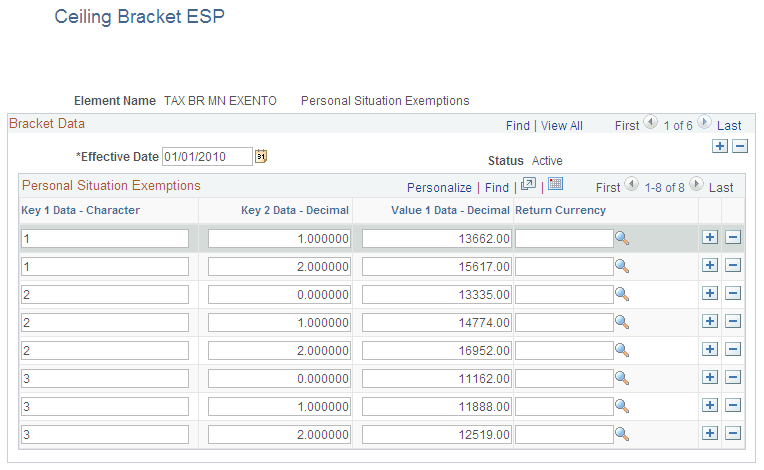Sort by Key 2 Data - Decimal column
The image size is (764, 470).
pos(295,210)
